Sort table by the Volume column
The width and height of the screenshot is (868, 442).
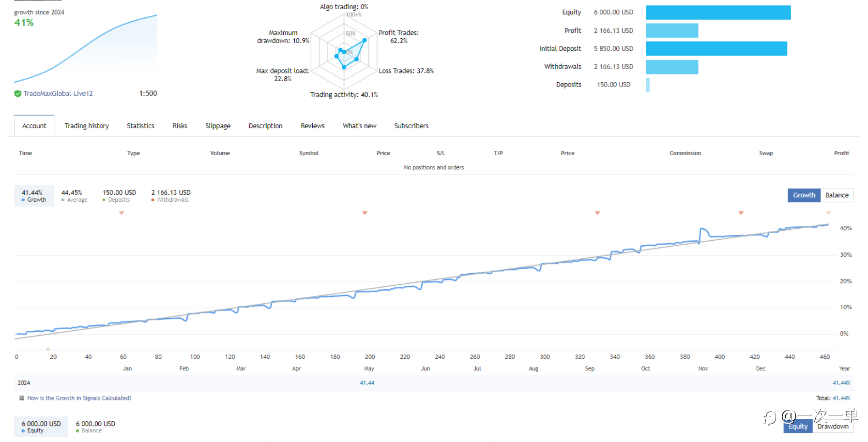220,153
